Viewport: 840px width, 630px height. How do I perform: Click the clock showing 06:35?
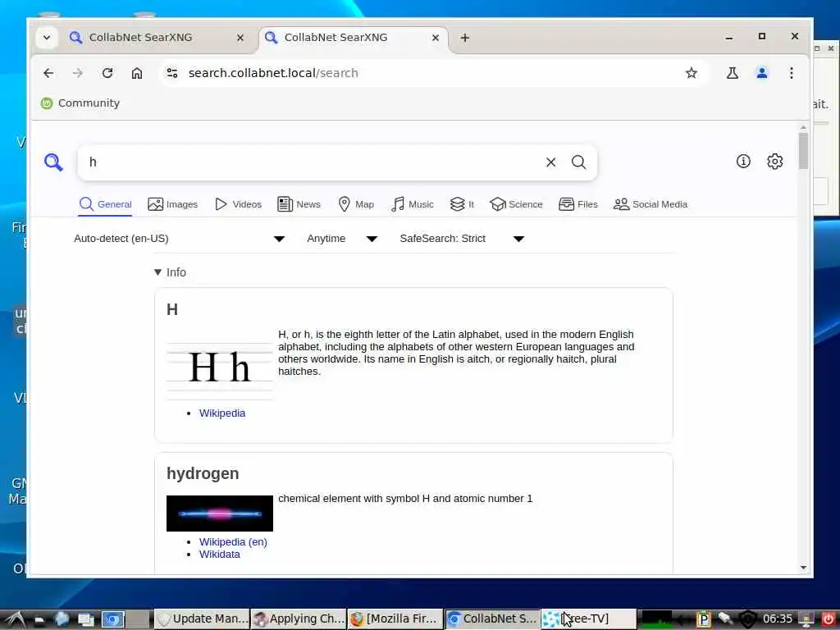pyautogui.click(x=777, y=619)
